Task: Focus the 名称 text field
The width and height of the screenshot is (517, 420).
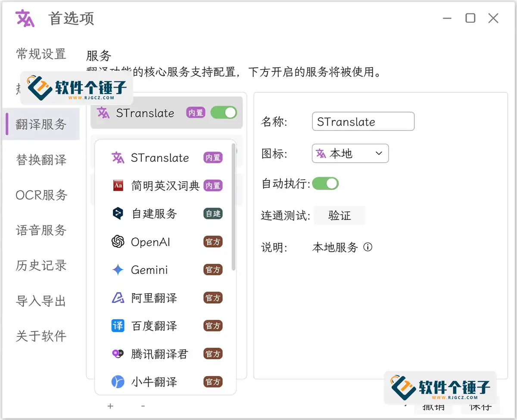Action: point(363,121)
